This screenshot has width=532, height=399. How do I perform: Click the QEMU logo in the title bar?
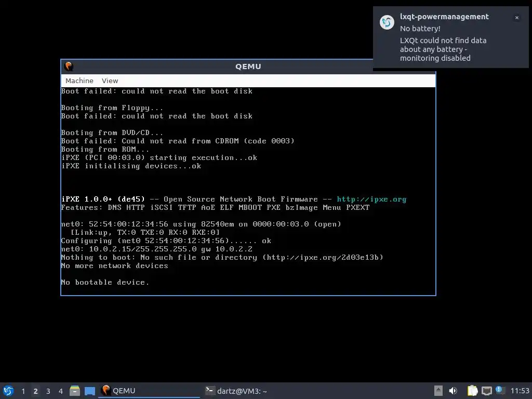pyautogui.click(x=69, y=66)
